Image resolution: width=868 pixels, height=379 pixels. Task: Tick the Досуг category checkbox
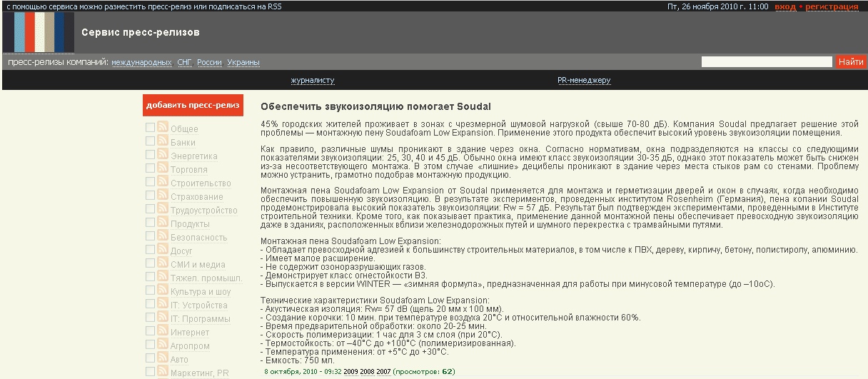click(x=150, y=250)
